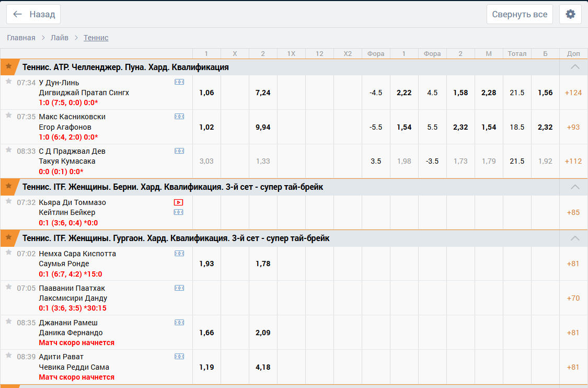Open match tracker icon for Немха Сара Киспотта match

pyautogui.click(x=179, y=254)
